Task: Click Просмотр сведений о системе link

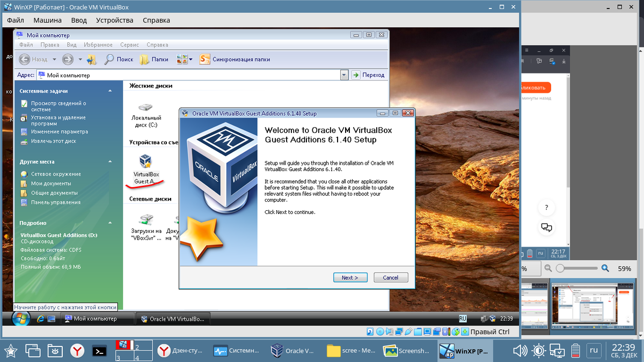Action: (x=58, y=106)
